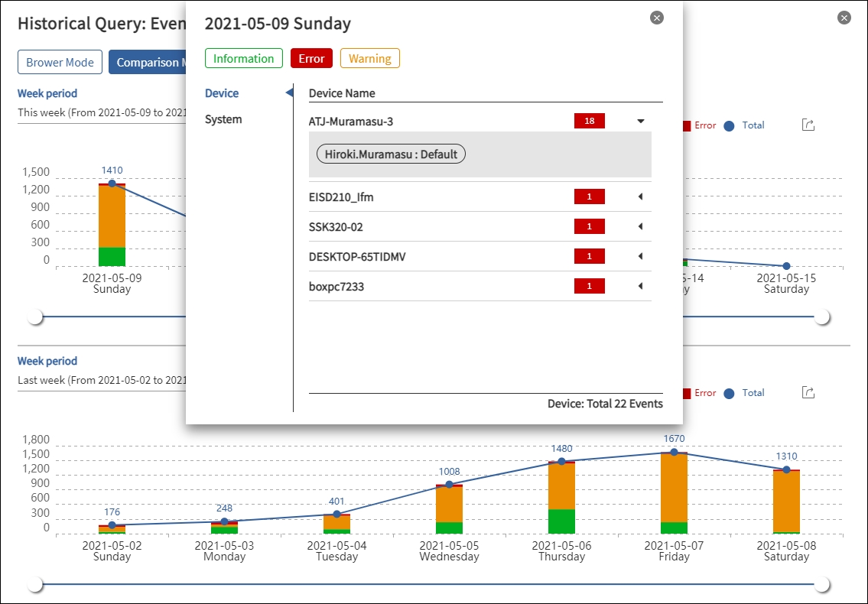
Task: Click the red error count badge for boxpc7233
Action: point(589,286)
